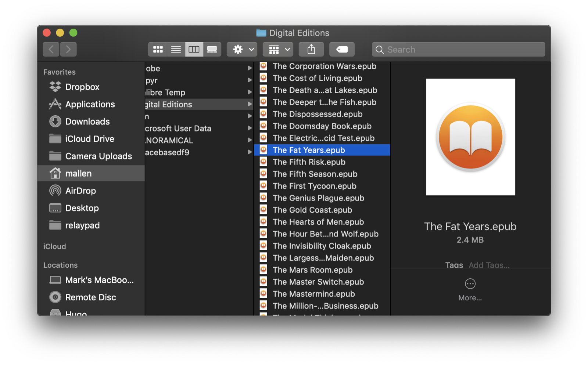Open the action gear dropdown

click(x=241, y=49)
